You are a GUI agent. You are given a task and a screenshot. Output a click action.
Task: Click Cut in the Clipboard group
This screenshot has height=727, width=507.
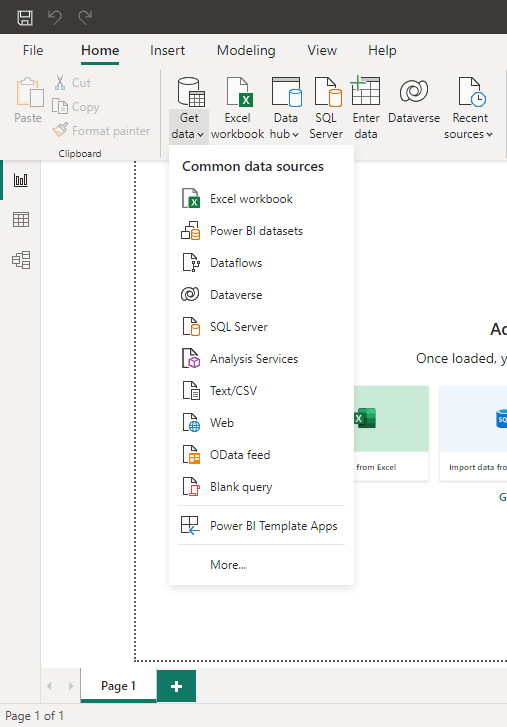(72, 83)
